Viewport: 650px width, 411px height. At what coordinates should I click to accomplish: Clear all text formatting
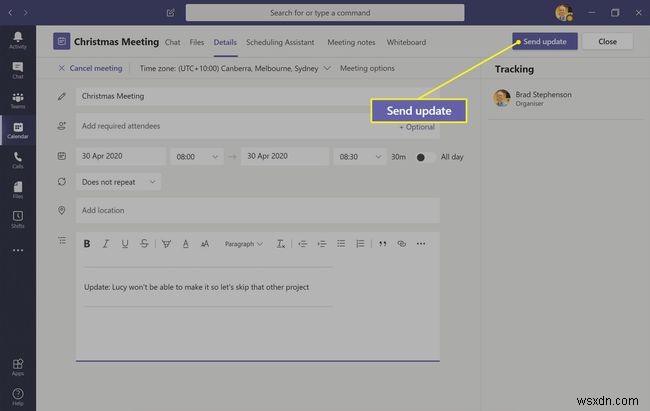coord(281,244)
